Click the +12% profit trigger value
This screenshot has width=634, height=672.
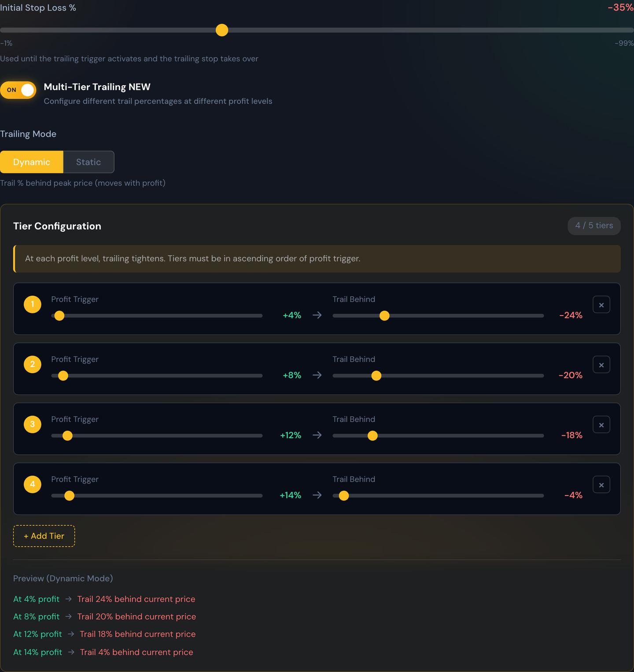(291, 435)
